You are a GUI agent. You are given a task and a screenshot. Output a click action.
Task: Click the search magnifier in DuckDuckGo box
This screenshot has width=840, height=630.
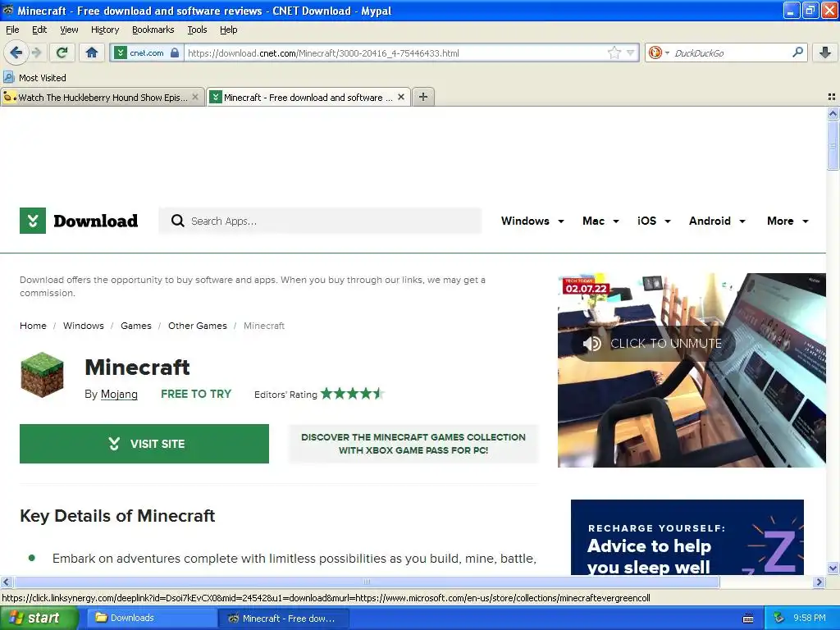797,52
